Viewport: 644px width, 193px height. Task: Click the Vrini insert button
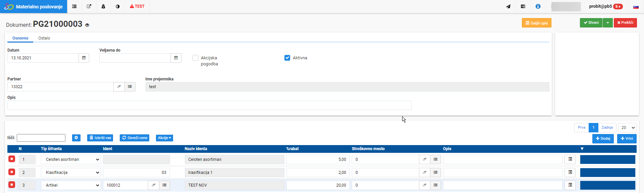coord(627,139)
